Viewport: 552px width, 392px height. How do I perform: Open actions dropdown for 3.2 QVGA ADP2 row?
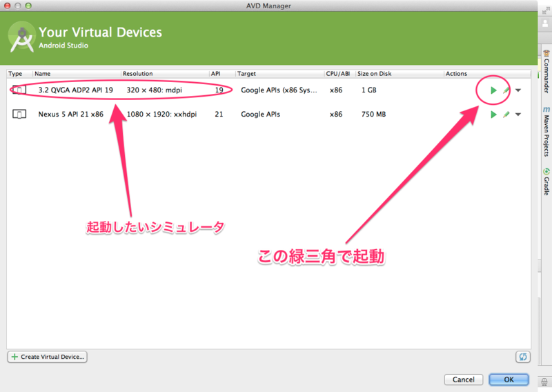point(518,90)
